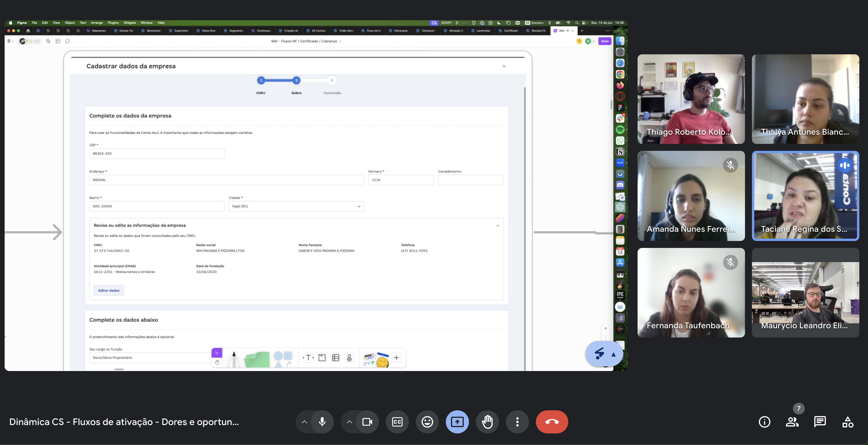868x445 pixels.
Task: Expand audio settings arrow beside microphone
Action: (x=304, y=422)
